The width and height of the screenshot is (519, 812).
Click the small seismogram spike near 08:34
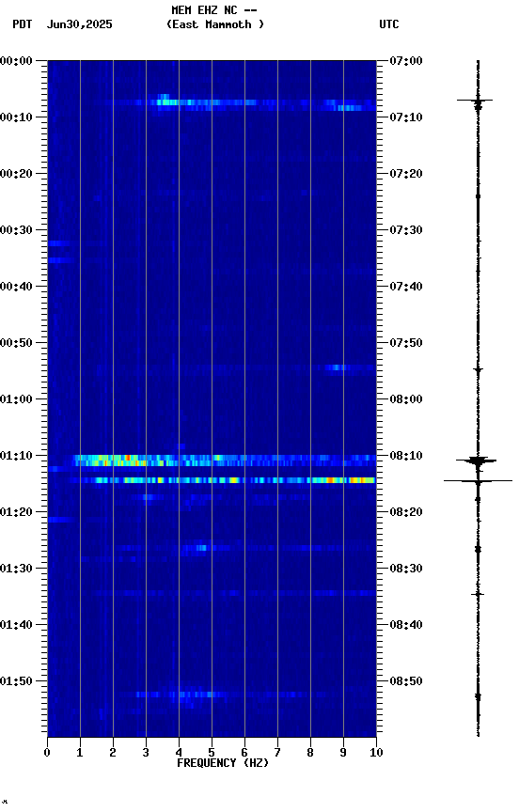pyautogui.click(x=478, y=594)
